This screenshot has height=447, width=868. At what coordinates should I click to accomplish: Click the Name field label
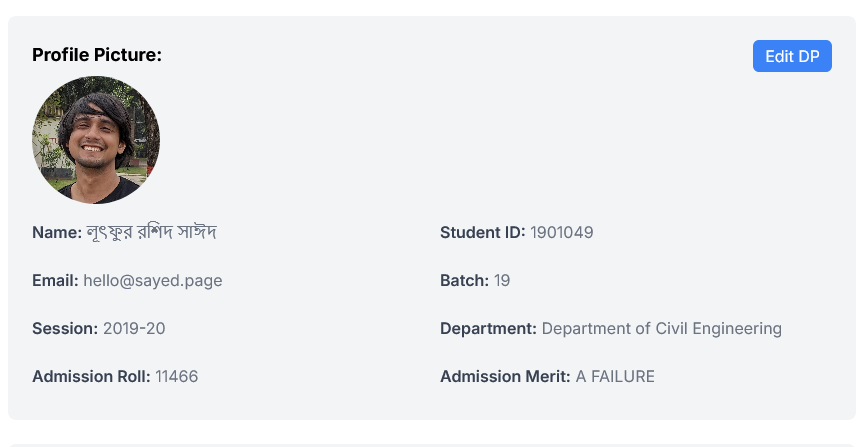coord(57,233)
